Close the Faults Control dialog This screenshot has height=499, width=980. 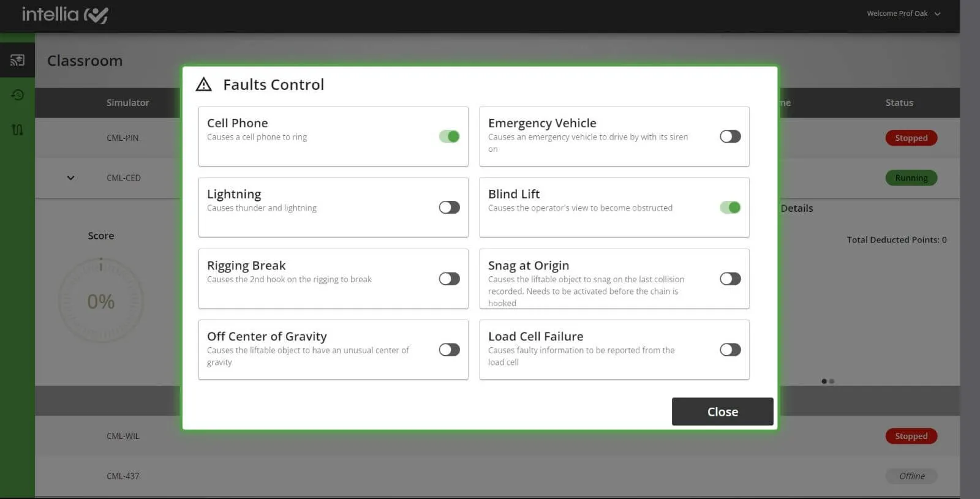tap(722, 411)
